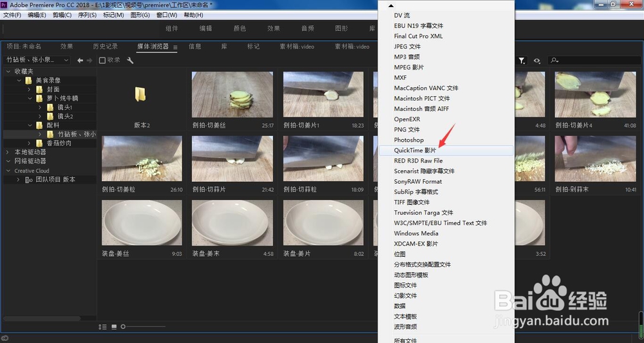Toggle the 收录 ingest checkbox

(102, 61)
